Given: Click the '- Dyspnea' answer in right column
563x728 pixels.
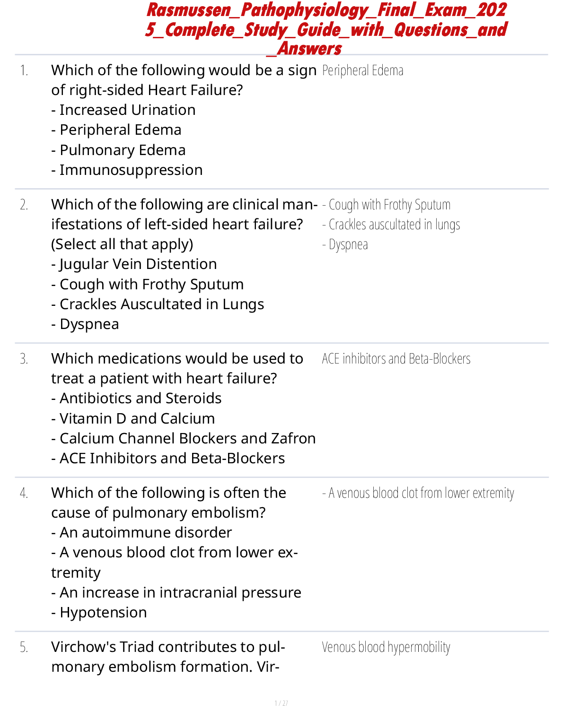Looking at the screenshot, I should [x=345, y=245].
